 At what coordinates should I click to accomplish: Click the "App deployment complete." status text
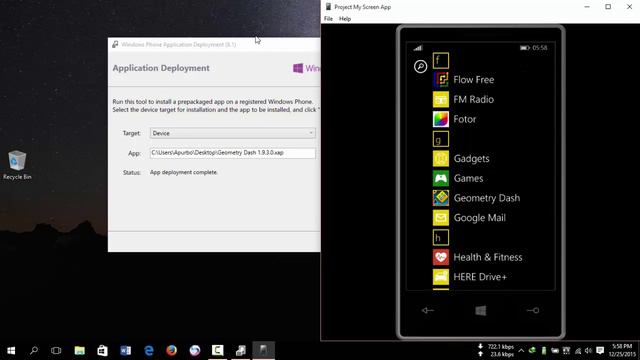(x=184, y=172)
